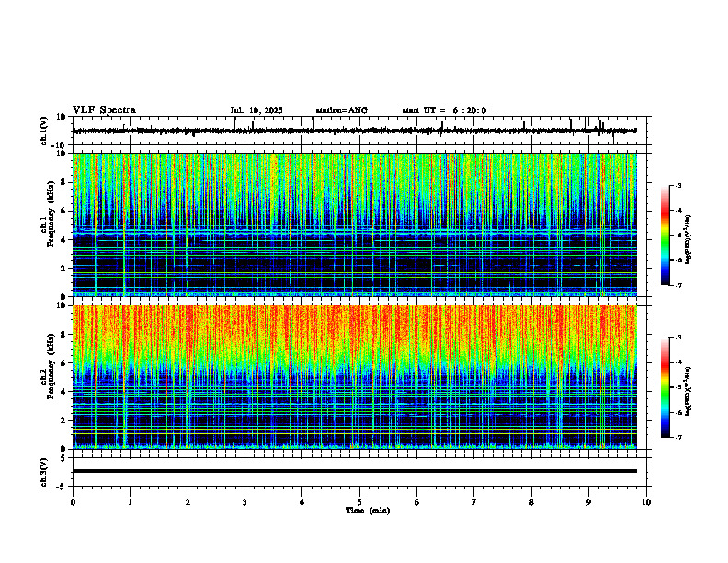Click the "start UT = 6:20:0" header text

(444, 110)
